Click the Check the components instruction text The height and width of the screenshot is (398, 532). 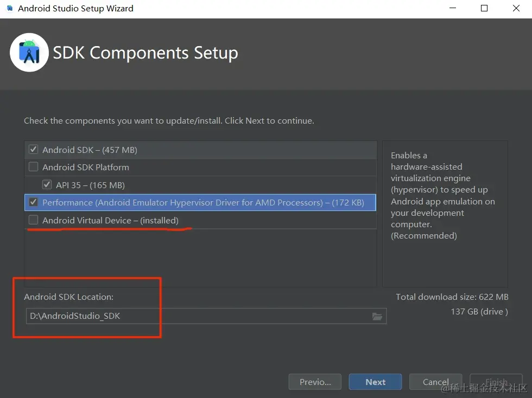click(x=169, y=121)
